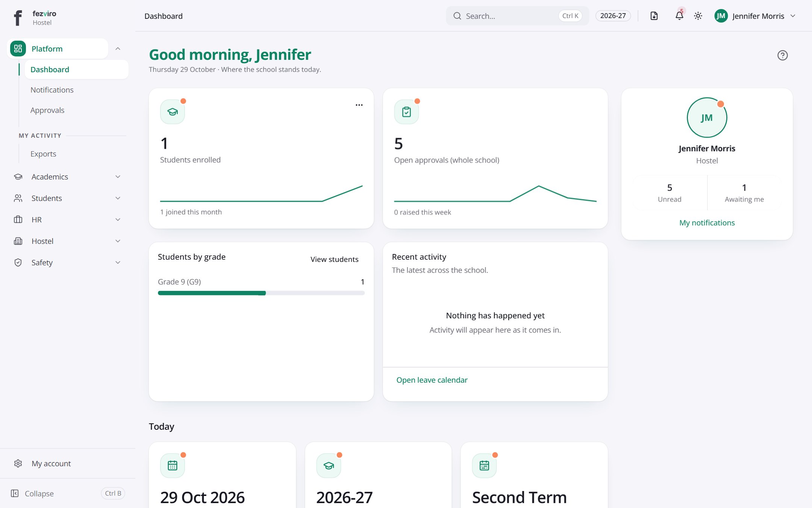Click the help question mark icon
Image resolution: width=812 pixels, height=508 pixels.
783,55
